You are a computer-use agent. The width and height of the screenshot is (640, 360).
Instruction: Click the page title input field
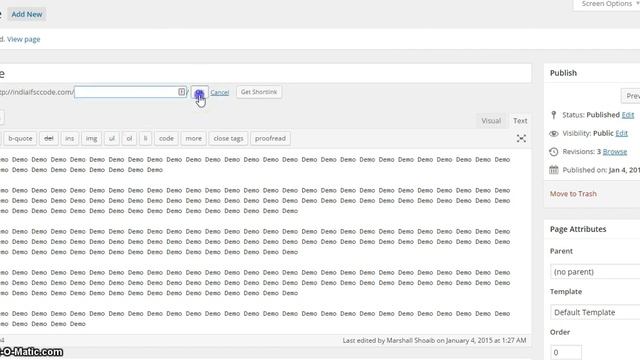265,73
